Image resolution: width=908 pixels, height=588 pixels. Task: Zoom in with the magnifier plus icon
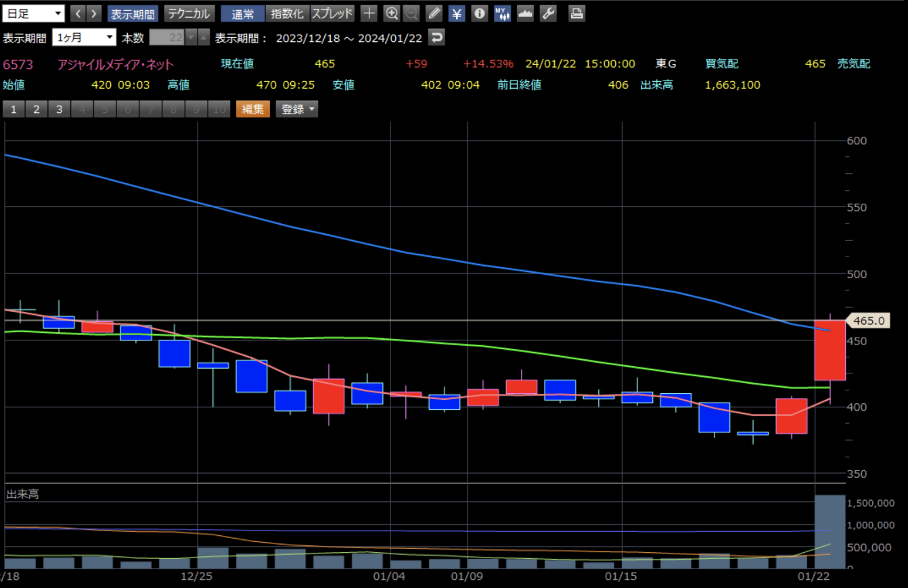(x=391, y=14)
